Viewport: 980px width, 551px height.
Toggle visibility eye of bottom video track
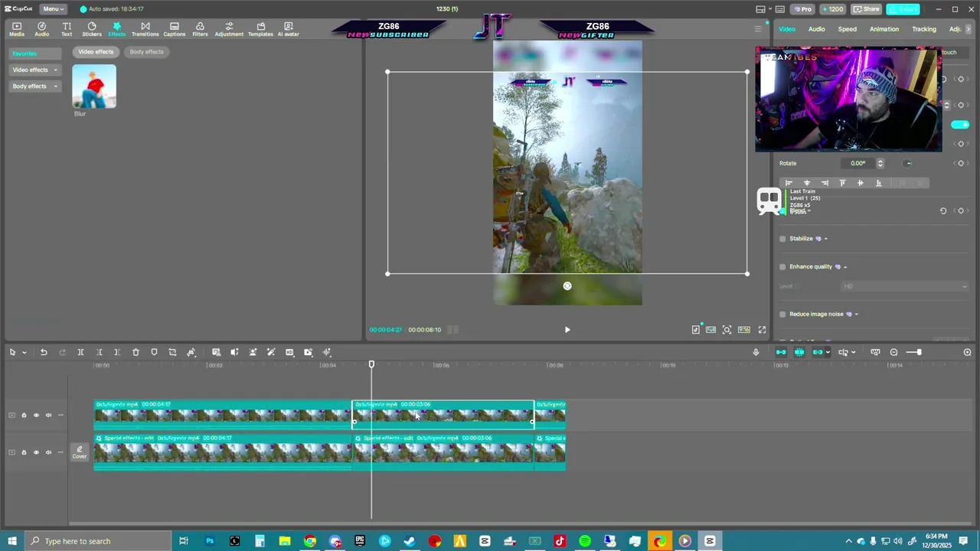pyautogui.click(x=36, y=452)
